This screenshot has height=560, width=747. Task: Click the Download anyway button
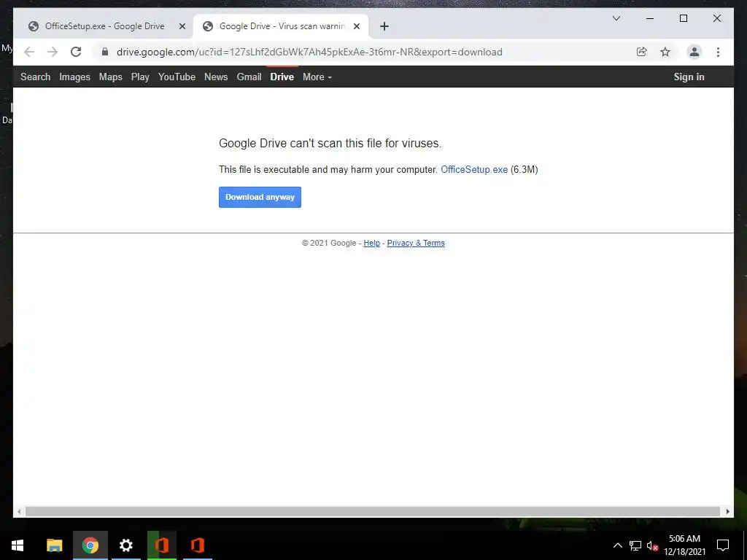coord(260,197)
